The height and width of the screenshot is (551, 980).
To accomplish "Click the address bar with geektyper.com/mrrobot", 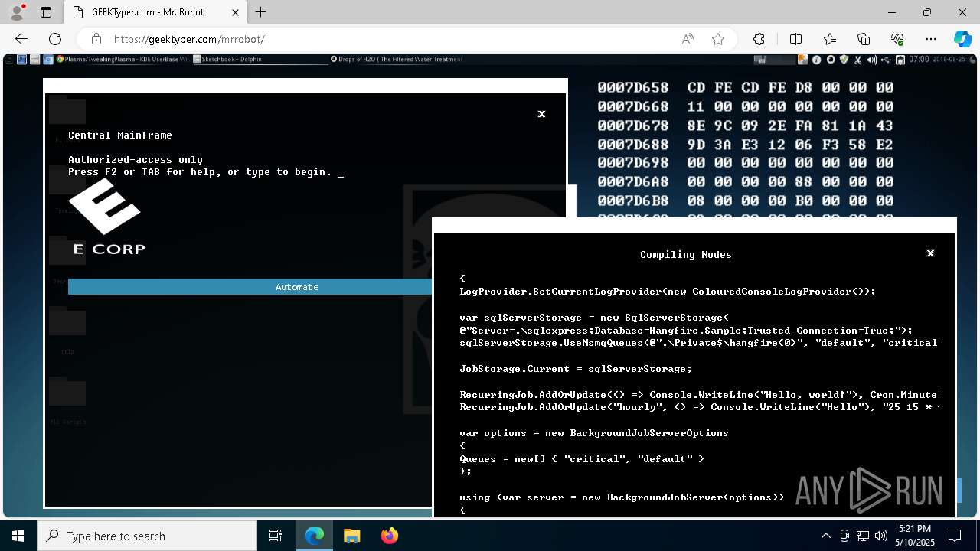I will [x=383, y=39].
